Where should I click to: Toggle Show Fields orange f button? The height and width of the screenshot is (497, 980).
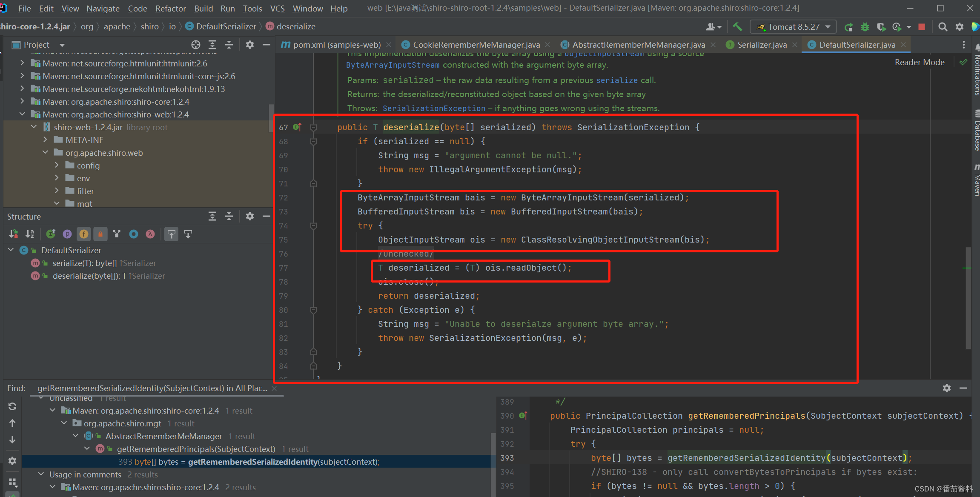point(84,234)
